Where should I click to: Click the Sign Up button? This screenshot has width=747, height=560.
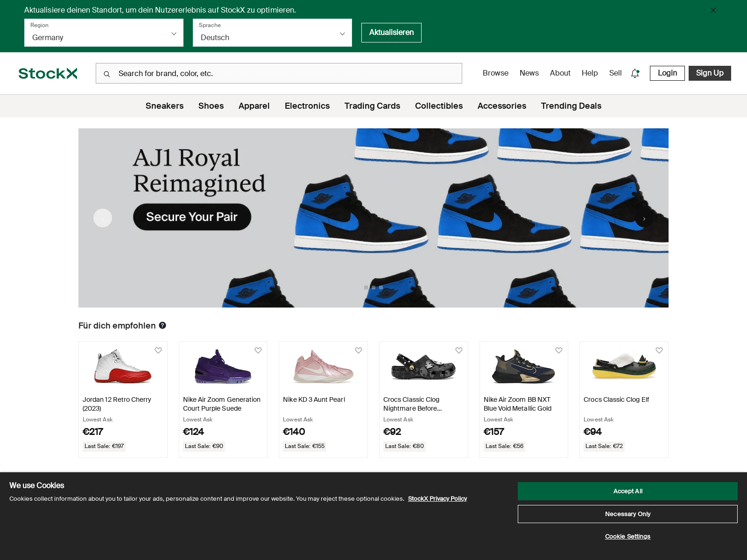coord(710,73)
